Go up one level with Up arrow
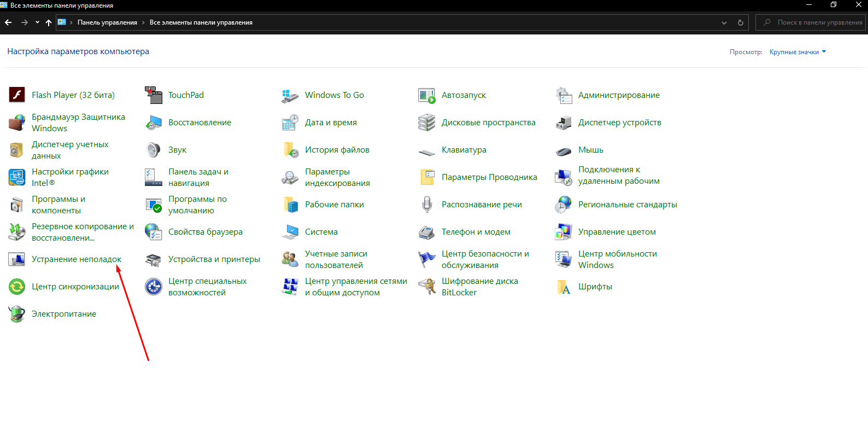868x431 pixels. [49, 22]
